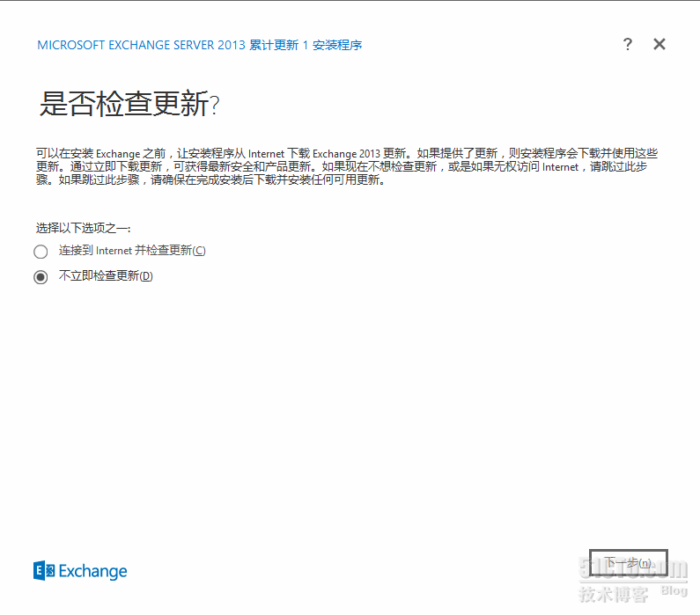Close the Exchange setup window
The width and height of the screenshot is (700, 615).
pyautogui.click(x=659, y=44)
